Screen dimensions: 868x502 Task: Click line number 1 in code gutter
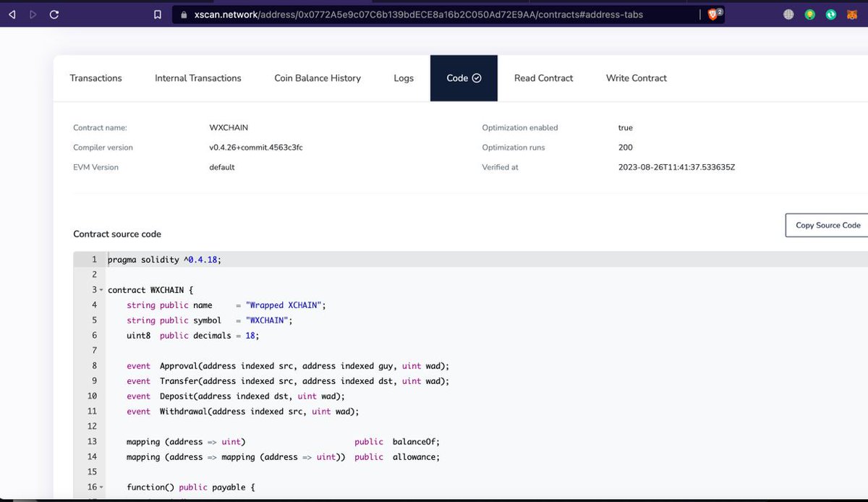94,260
